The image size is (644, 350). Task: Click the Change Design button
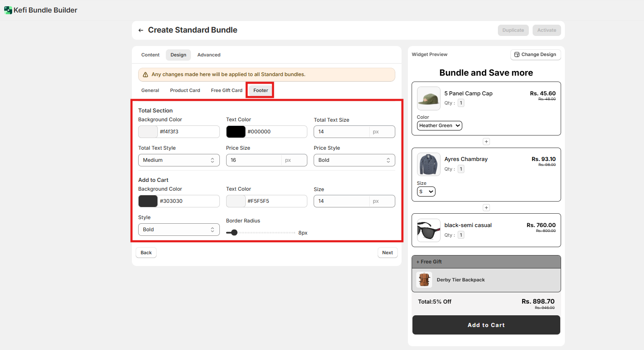click(x=535, y=54)
